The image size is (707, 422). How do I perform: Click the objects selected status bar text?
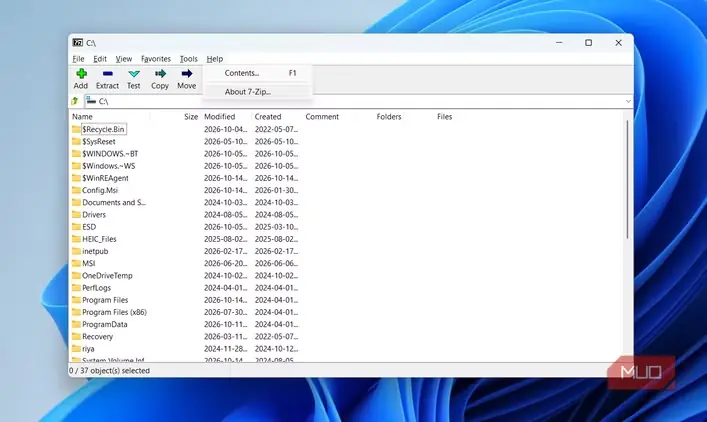coord(110,371)
